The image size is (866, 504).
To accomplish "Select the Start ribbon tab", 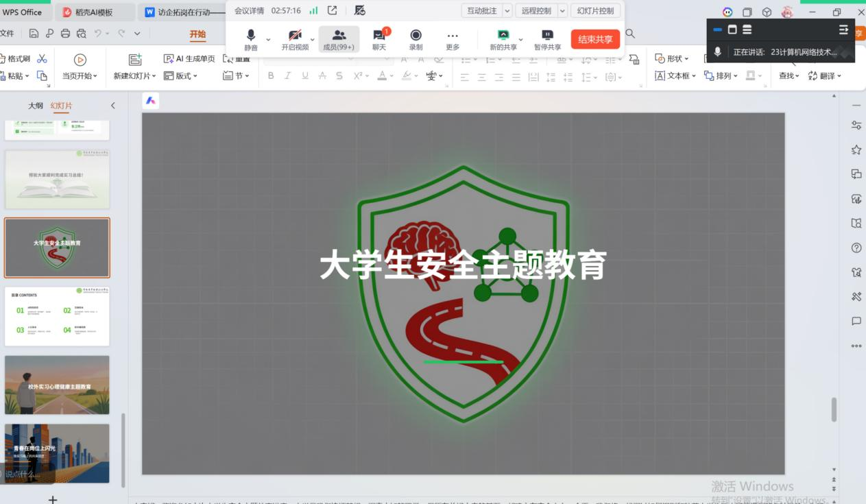I will click(x=197, y=34).
